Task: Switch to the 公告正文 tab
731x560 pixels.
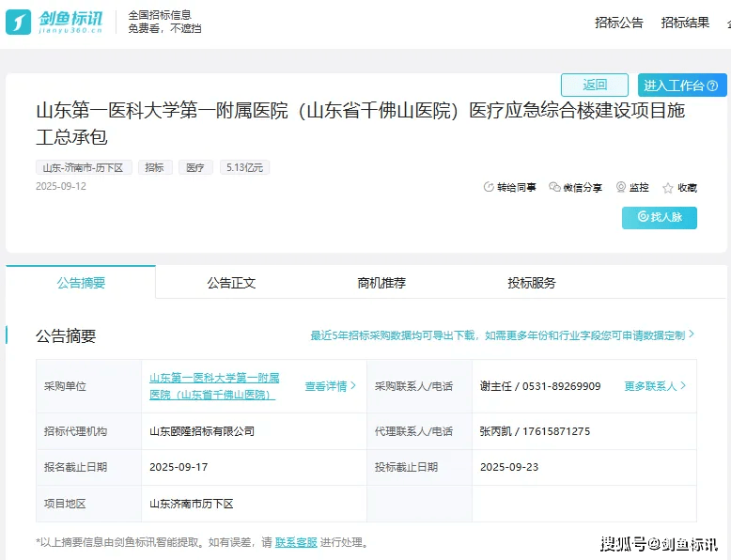Action: click(231, 283)
